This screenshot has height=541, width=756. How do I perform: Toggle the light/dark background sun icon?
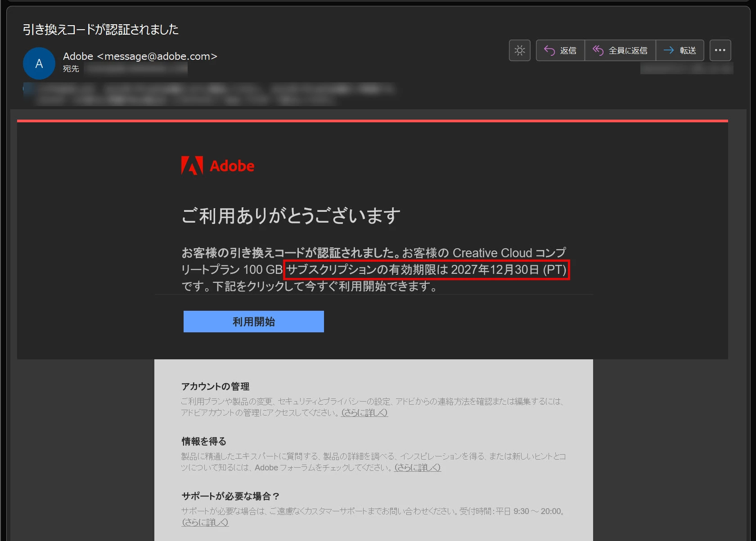click(x=520, y=50)
